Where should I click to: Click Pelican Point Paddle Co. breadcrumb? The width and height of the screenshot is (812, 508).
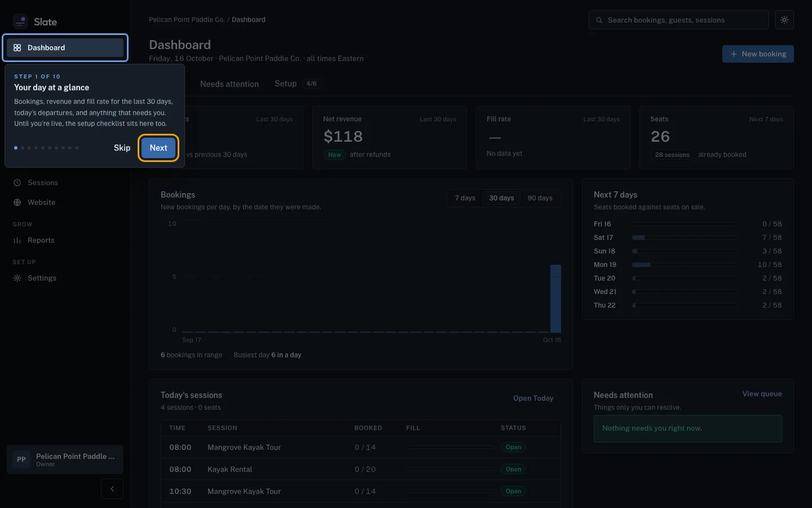187,20
